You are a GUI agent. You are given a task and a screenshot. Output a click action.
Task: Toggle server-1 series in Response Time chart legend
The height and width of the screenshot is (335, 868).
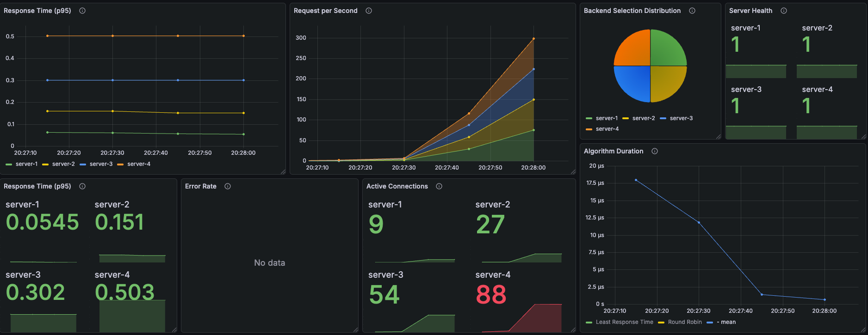(26, 164)
